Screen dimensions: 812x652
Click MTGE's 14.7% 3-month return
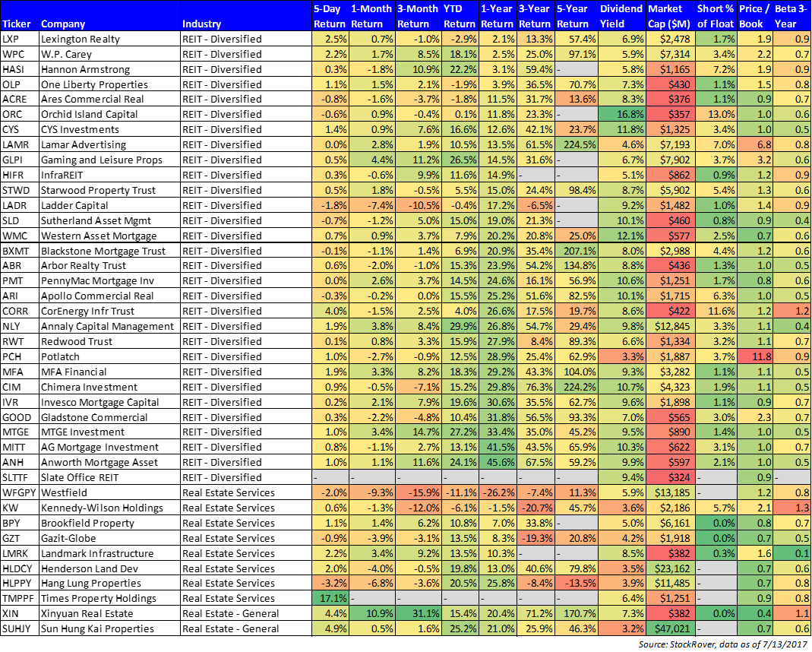[417, 432]
